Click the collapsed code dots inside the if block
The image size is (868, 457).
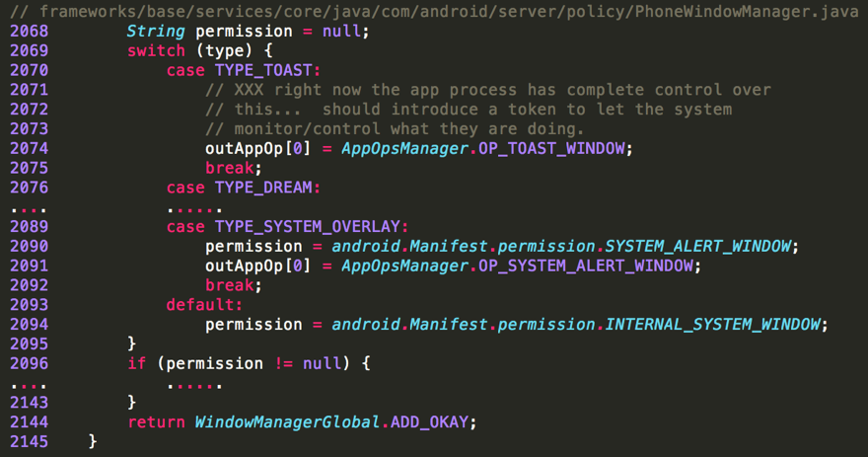pos(193,384)
